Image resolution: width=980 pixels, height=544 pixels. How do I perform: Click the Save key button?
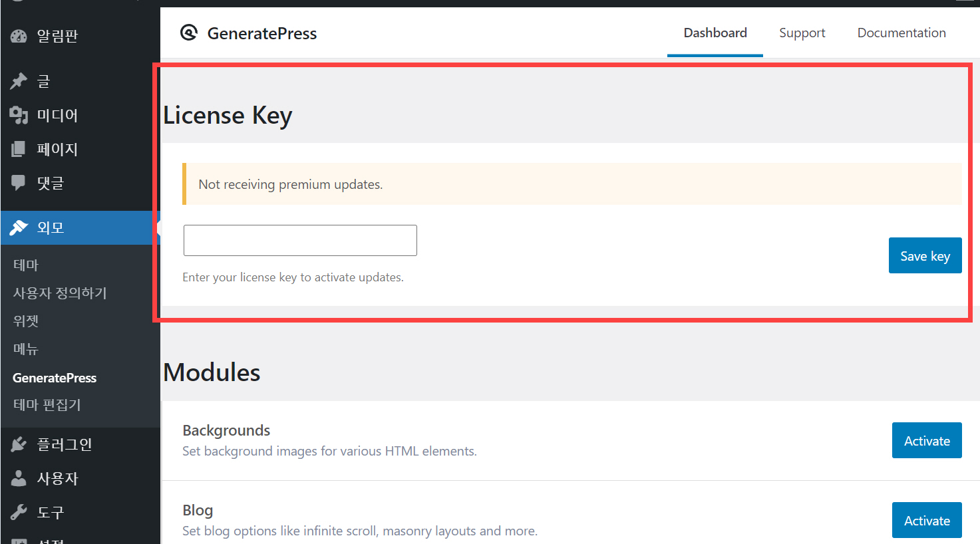[925, 255]
